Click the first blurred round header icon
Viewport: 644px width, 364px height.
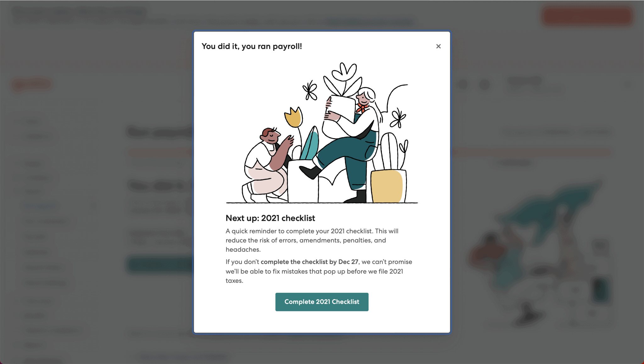pos(463,84)
